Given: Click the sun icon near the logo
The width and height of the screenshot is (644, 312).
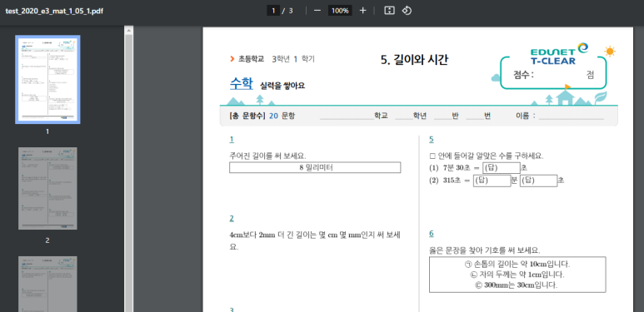Looking at the screenshot, I should coord(610,52).
